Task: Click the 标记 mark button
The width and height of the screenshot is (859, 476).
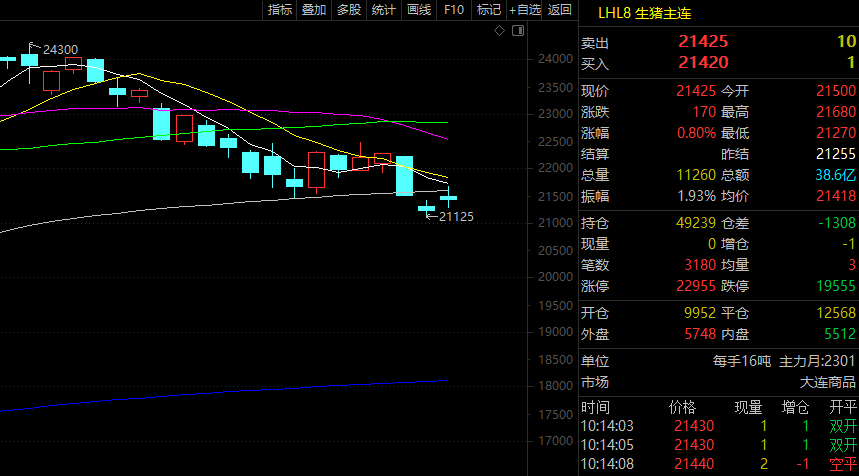Action: tap(488, 10)
